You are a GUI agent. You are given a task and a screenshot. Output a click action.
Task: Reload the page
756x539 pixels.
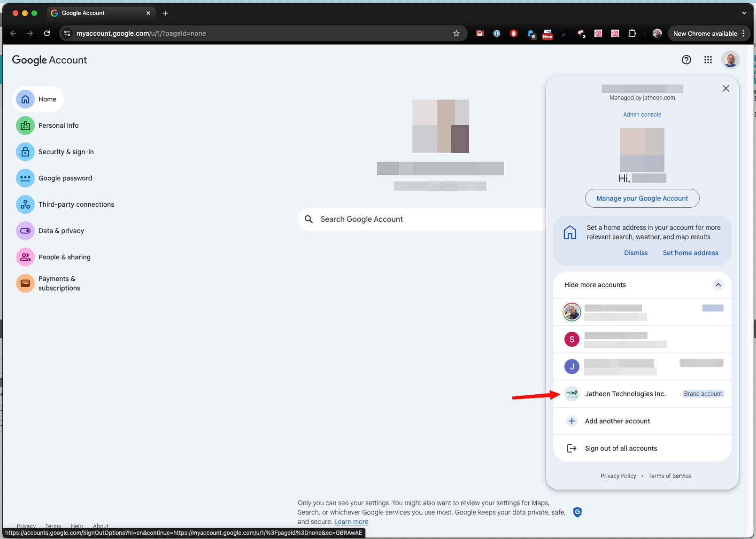click(x=47, y=33)
